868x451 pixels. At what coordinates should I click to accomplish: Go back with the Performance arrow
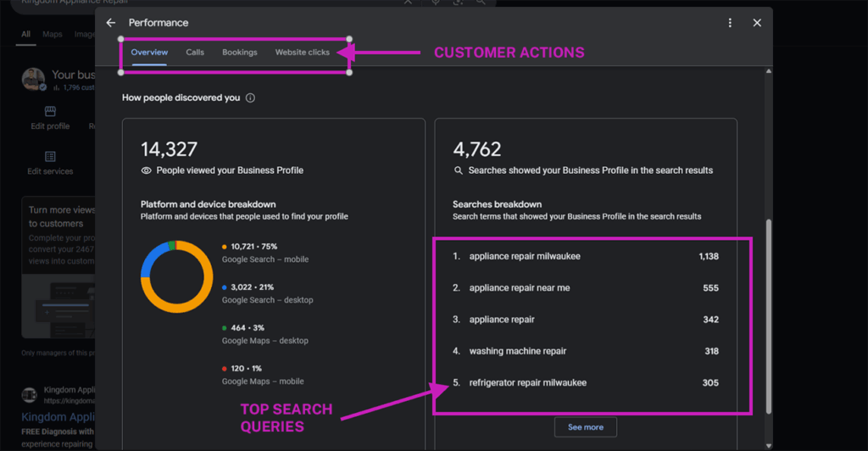(x=111, y=23)
